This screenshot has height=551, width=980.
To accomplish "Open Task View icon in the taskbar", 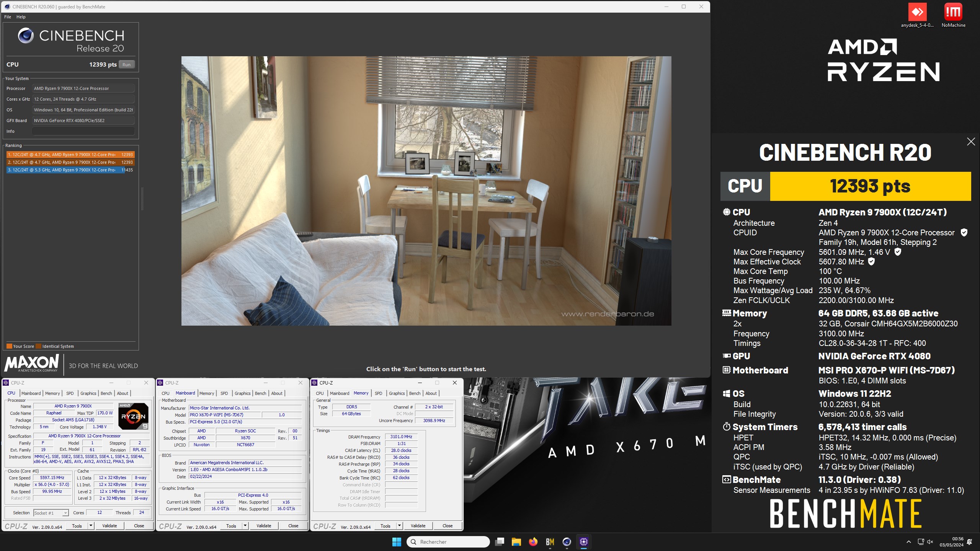I will 500,542.
